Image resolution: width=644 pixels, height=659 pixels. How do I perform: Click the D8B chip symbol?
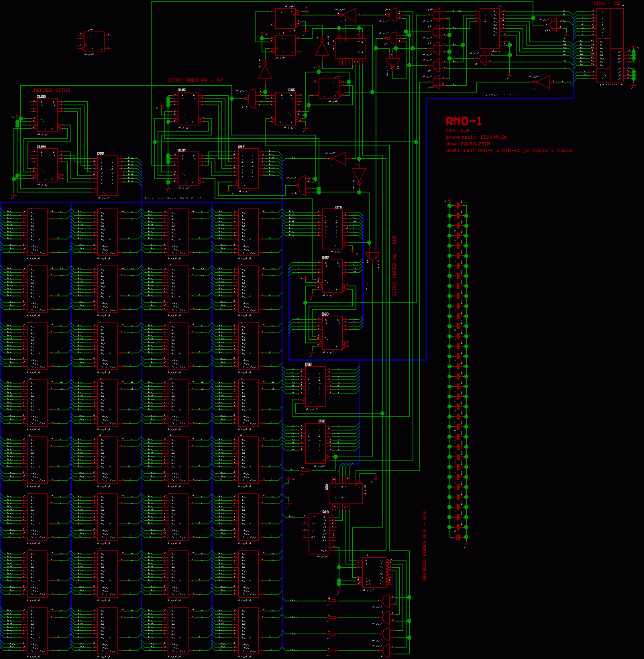315,386
